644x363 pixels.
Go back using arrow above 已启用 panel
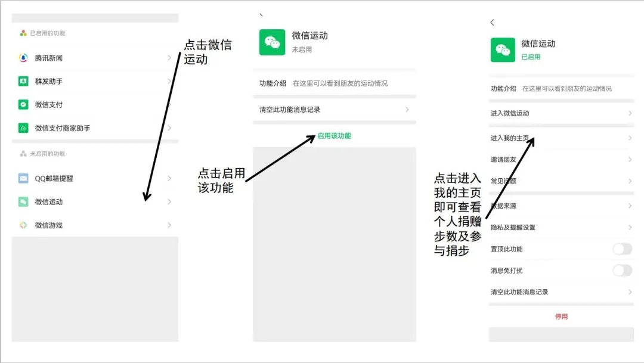click(x=492, y=23)
